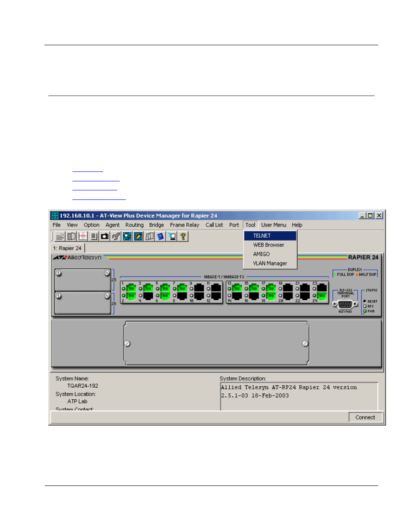Click the red-line split view toolbar icon
The image size is (411, 532).
(x=83, y=236)
